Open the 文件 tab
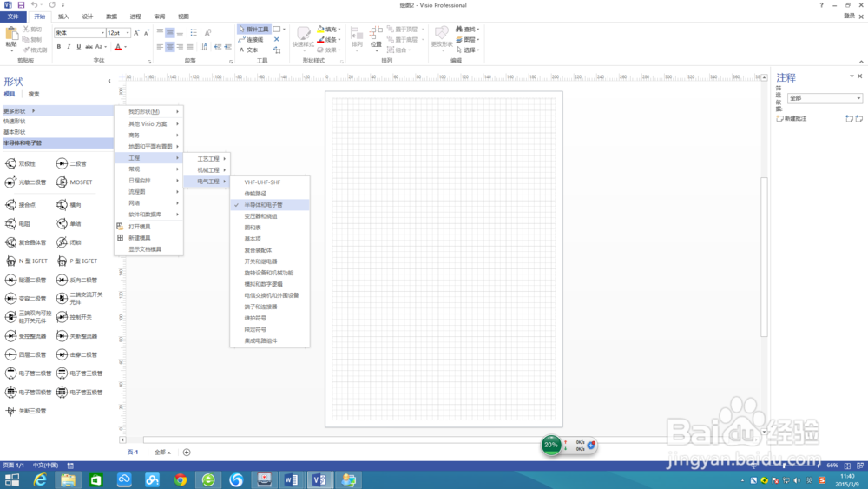The height and width of the screenshot is (489, 868). 13,17
